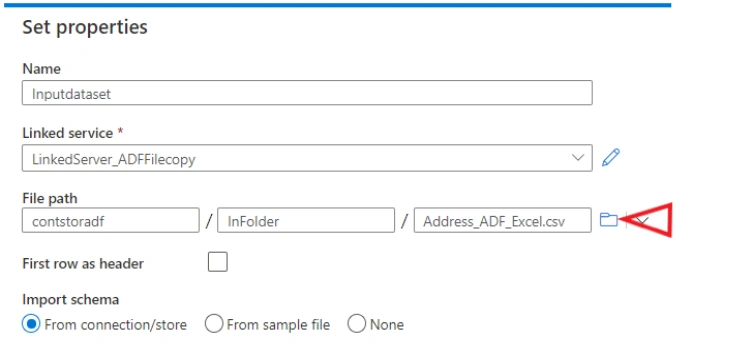Select None for Import schema
This screenshot has width=736, height=360.
[x=356, y=324]
